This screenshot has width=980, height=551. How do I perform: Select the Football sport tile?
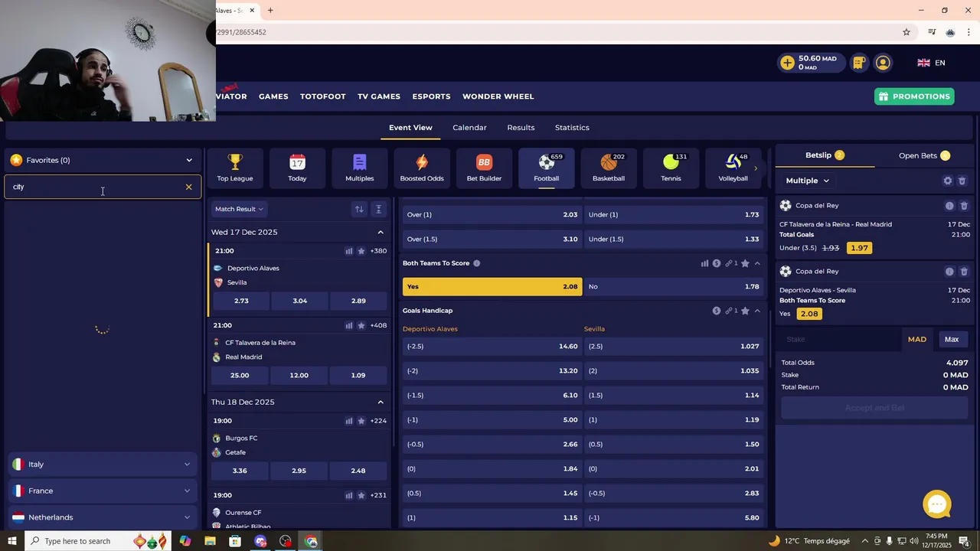click(x=547, y=168)
